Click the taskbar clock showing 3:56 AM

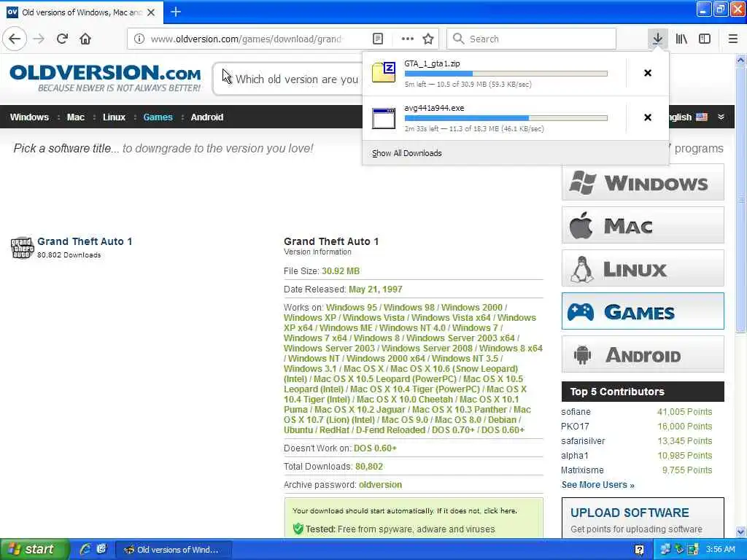720,550
